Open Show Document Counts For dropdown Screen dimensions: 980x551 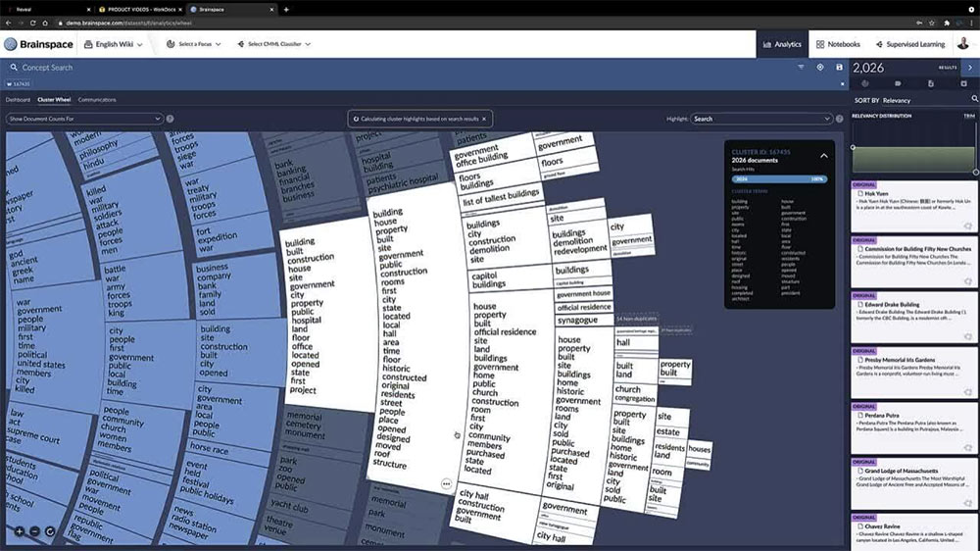coord(83,119)
